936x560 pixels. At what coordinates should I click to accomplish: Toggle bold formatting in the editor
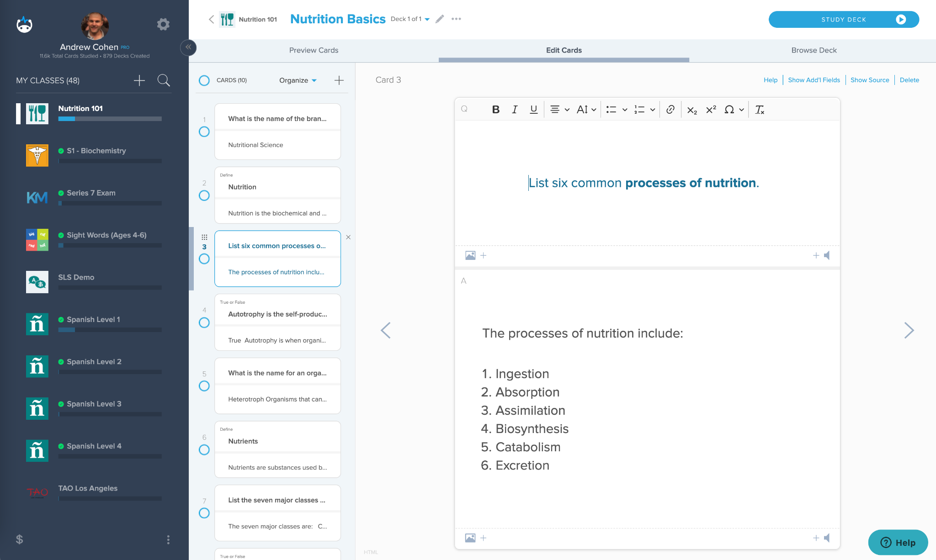pos(495,110)
